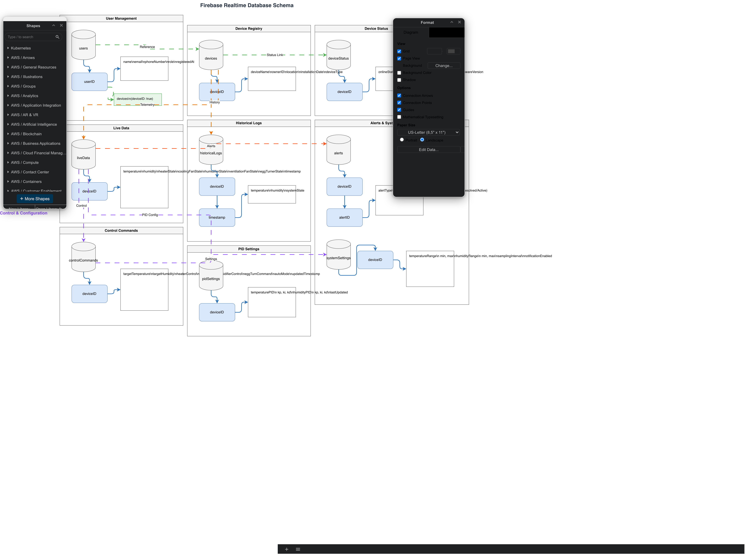Enable the Shadow checkbox
This screenshot has height=560, width=745.
point(399,80)
